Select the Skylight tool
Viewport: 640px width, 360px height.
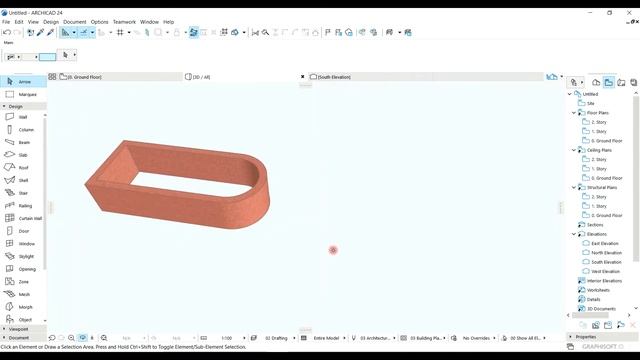pos(22,256)
